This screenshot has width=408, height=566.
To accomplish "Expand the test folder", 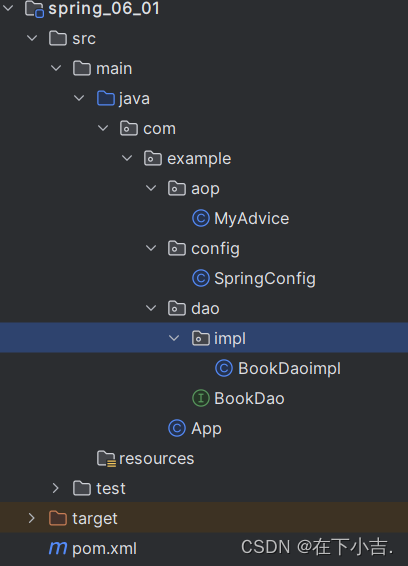I will click(56, 488).
